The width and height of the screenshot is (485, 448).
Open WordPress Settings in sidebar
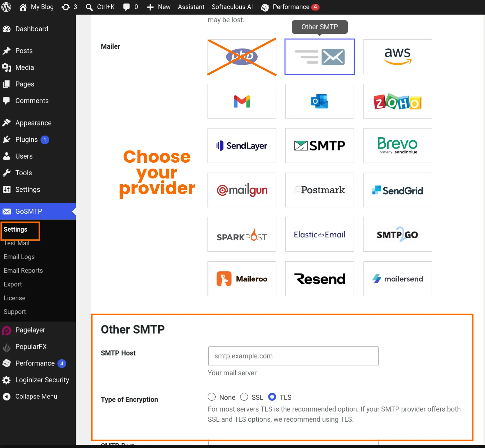(x=38, y=190)
